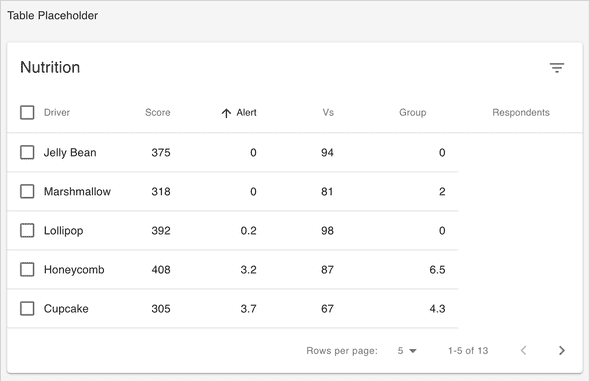Click the Jelly Bean driver name
This screenshot has width=590, height=381.
pyautogui.click(x=70, y=152)
